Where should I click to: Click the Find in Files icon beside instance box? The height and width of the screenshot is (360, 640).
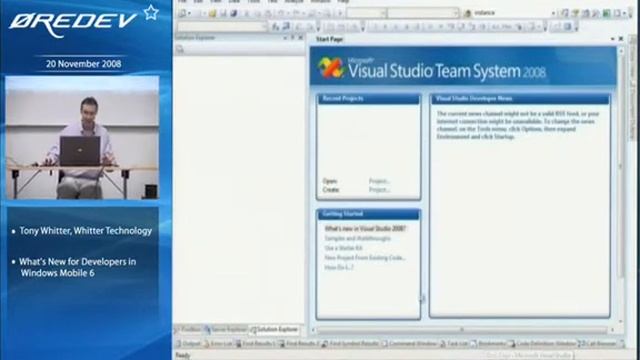point(468,13)
